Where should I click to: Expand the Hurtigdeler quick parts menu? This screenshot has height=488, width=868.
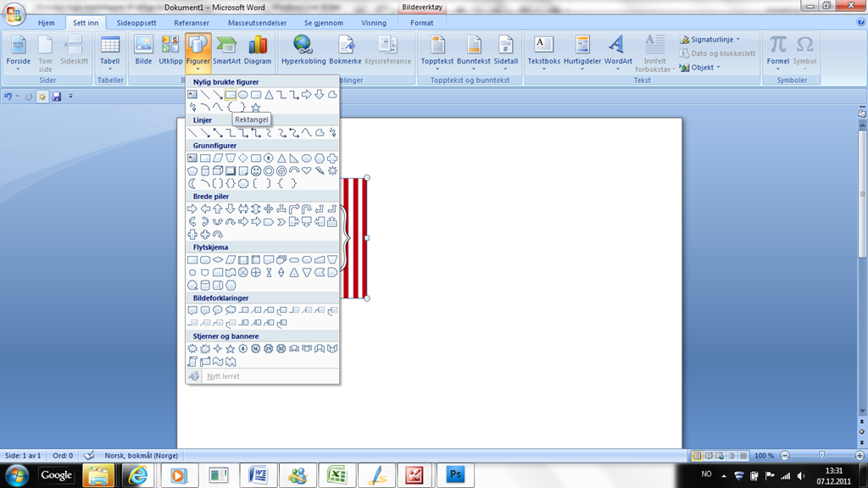coord(581,53)
